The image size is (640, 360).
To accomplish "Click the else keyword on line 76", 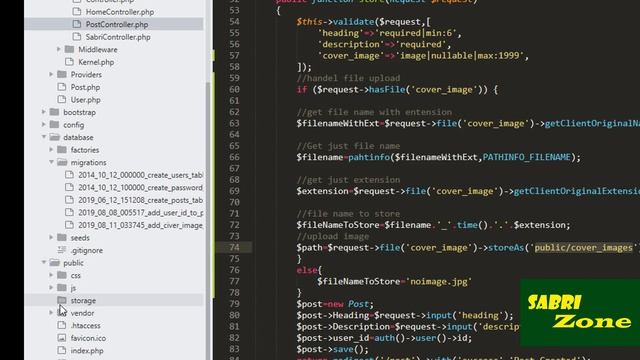I will coord(307,270).
